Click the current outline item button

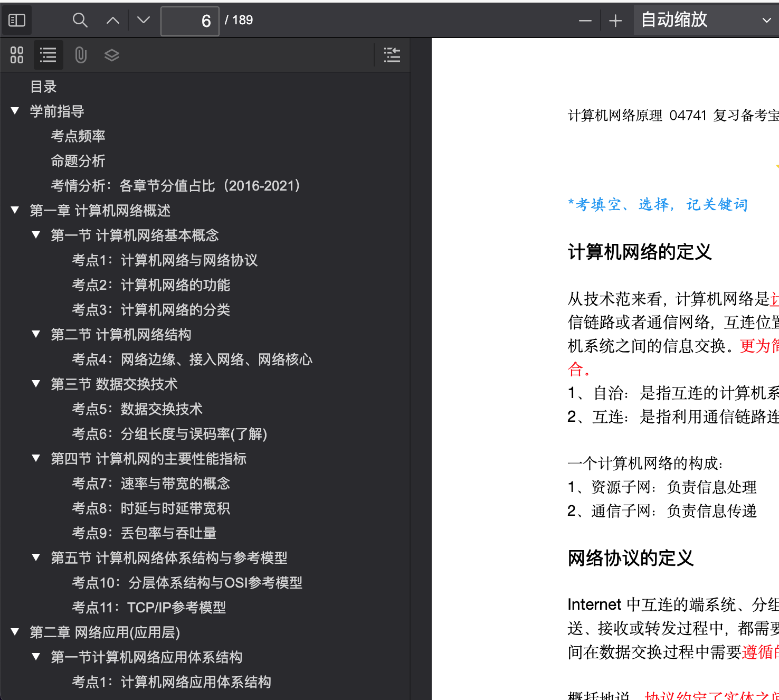point(392,55)
